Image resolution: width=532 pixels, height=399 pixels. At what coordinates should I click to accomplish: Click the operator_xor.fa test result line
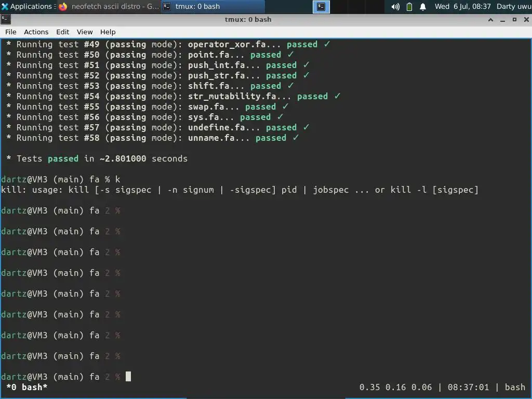pyautogui.click(x=168, y=45)
